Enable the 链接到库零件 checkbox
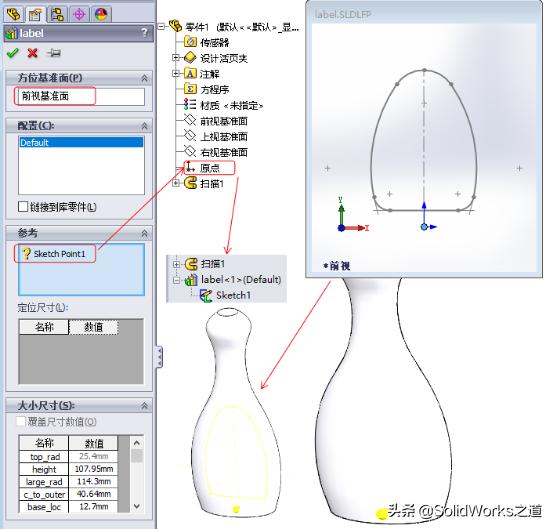The image size is (554, 530). point(23,207)
